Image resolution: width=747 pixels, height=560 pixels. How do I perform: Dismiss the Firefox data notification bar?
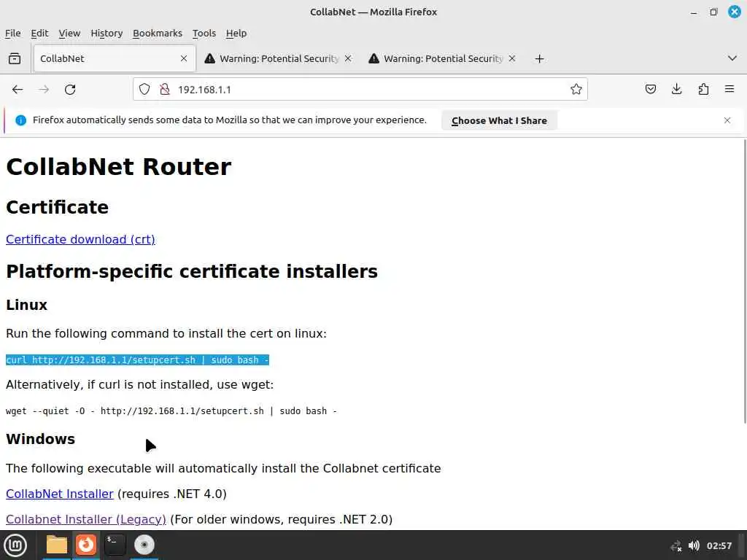[727, 120]
